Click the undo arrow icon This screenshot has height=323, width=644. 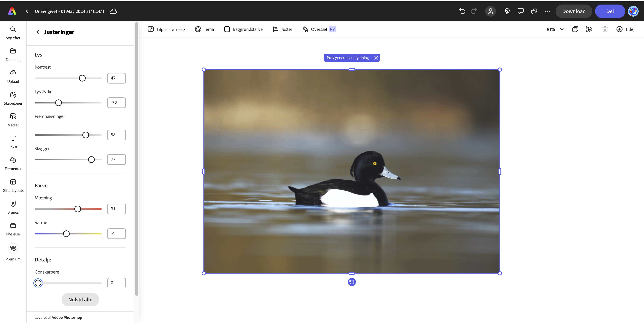pos(462,11)
